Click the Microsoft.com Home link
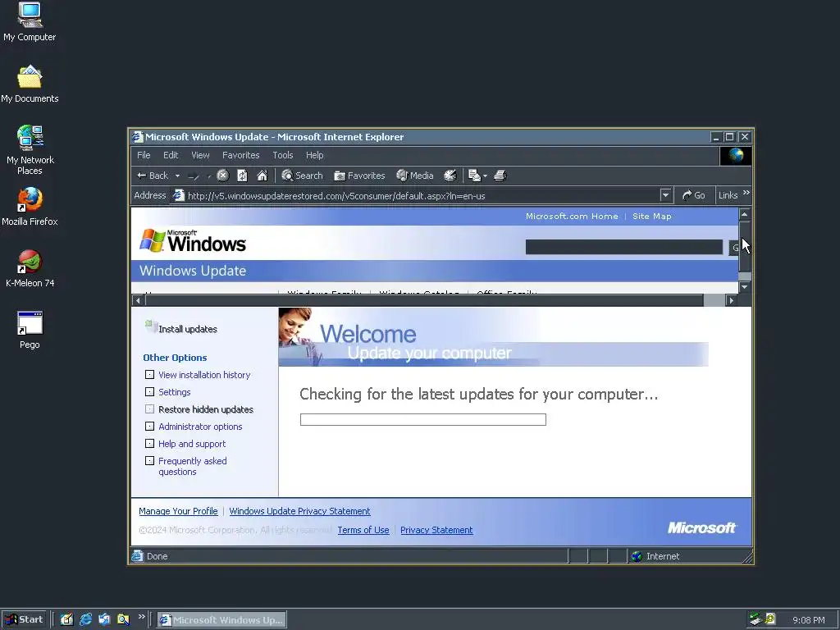The image size is (840, 630). pos(572,217)
